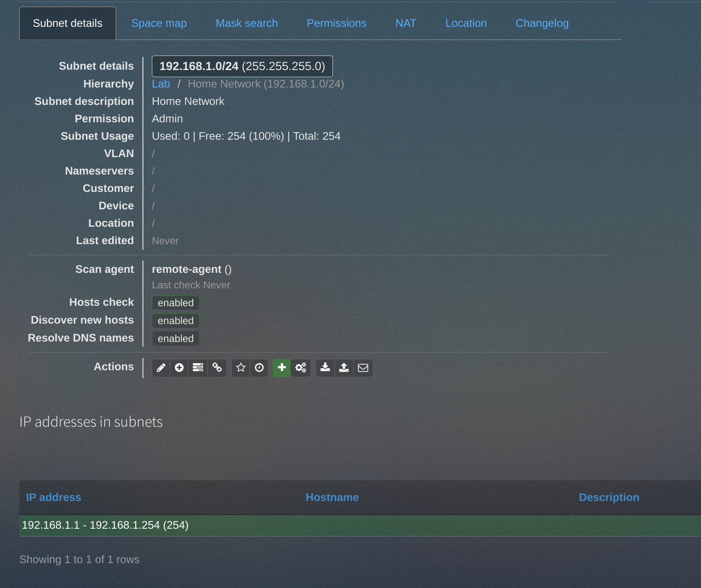Click the chain link icon in Actions
Screen dimensions: 701x588
pos(217,368)
